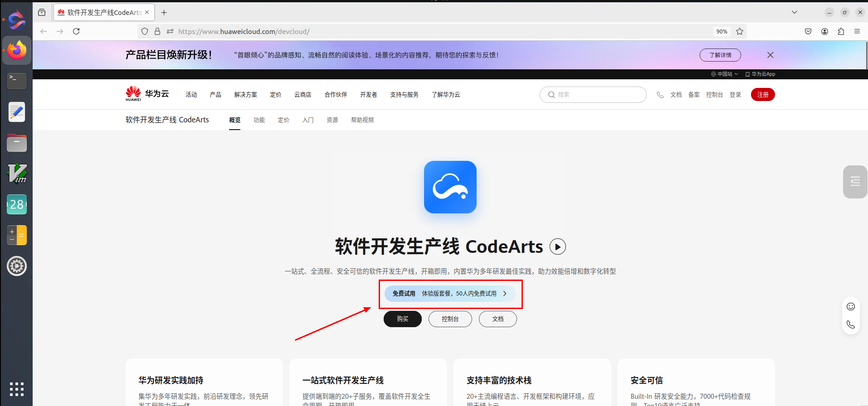This screenshot has height=406, width=868.
Task: Show the tracking protection shield
Action: (x=145, y=31)
